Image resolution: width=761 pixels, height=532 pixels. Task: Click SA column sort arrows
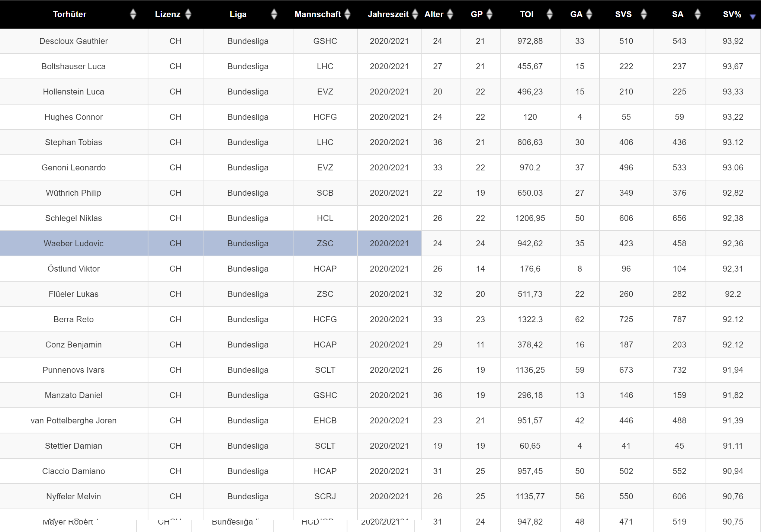pyautogui.click(x=698, y=15)
